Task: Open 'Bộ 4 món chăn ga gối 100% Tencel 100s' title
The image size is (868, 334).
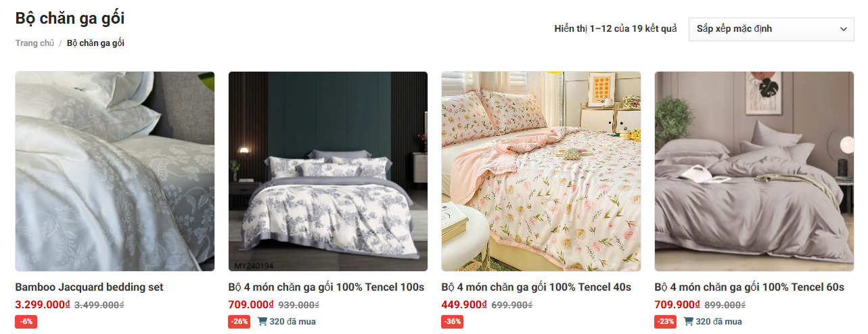Action: click(x=326, y=287)
